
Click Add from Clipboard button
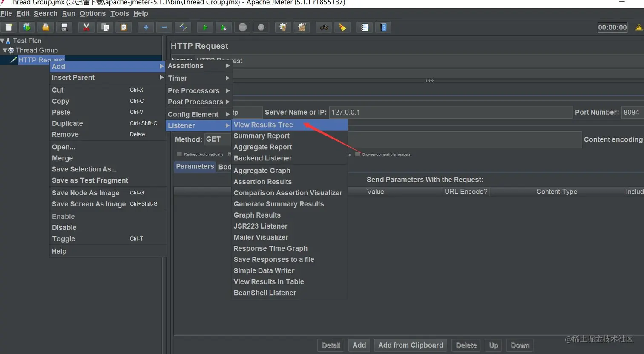(x=411, y=345)
